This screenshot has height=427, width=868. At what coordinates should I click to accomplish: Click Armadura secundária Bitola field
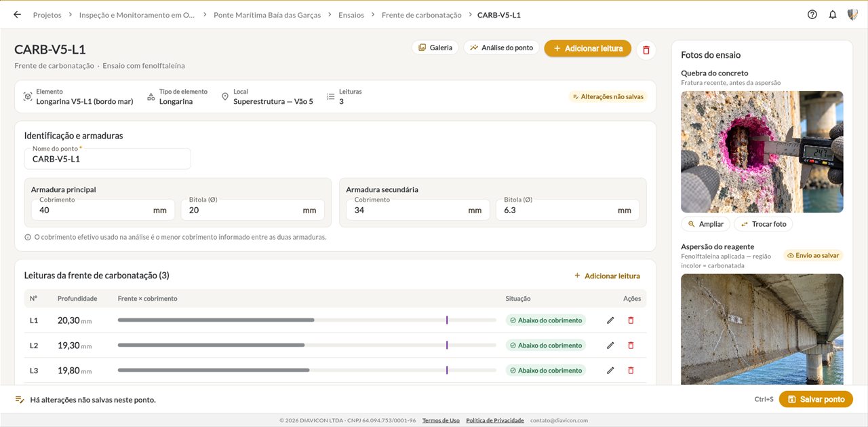click(x=568, y=210)
